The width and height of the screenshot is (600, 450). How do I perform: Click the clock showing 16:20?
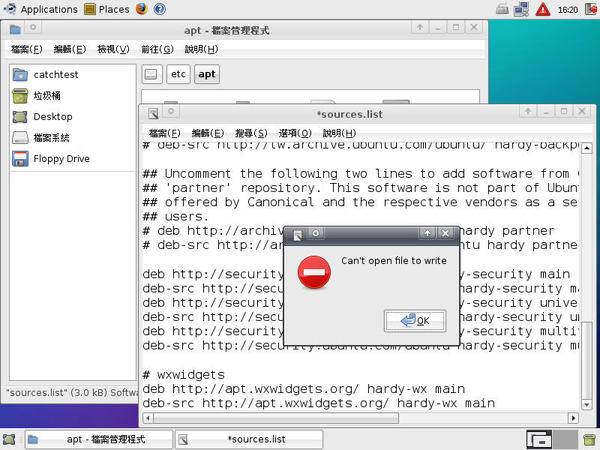(567, 10)
